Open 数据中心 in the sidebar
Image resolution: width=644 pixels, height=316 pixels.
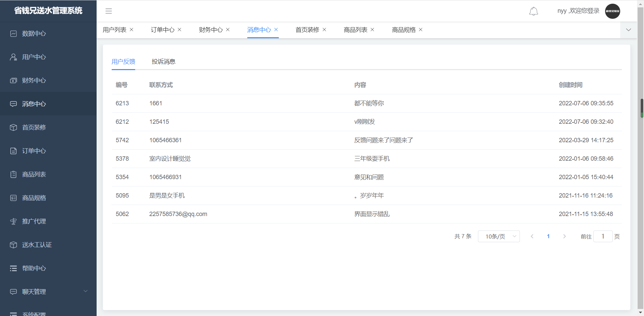click(34, 34)
